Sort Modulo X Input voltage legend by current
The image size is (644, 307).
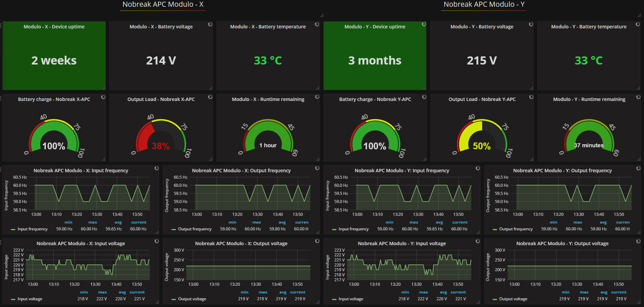137,292
